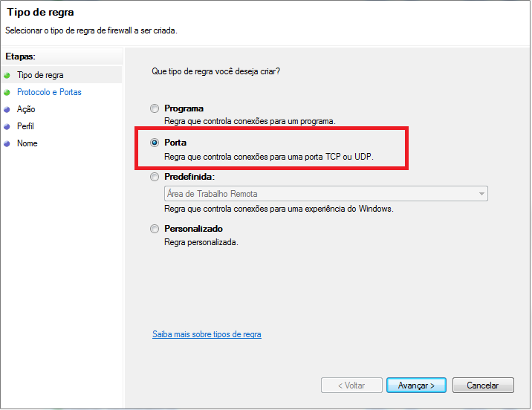Image resolution: width=532 pixels, height=410 pixels.
Task: Open the Área de Trabalho Remota combo box
Action: coord(319,194)
